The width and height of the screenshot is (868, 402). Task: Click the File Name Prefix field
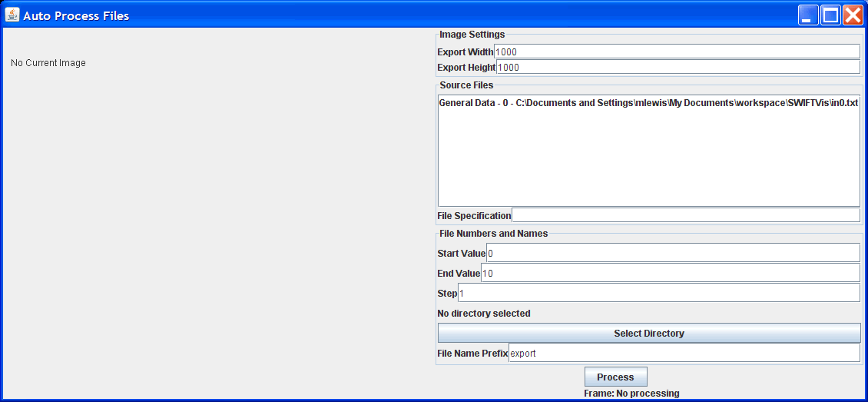click(684, 353)
